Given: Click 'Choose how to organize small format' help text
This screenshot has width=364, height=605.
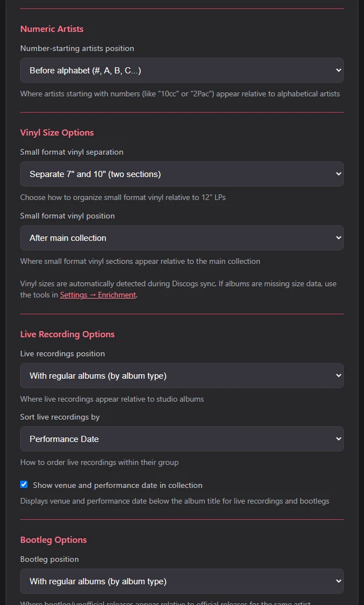Looking at the screenshot, I should pos(123,197).
